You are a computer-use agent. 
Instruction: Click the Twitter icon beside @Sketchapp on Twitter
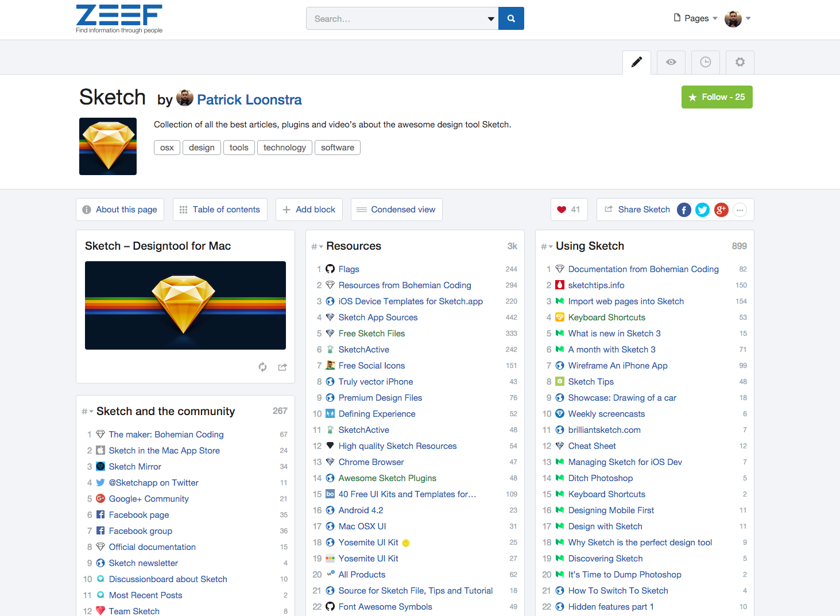[100, 482]
